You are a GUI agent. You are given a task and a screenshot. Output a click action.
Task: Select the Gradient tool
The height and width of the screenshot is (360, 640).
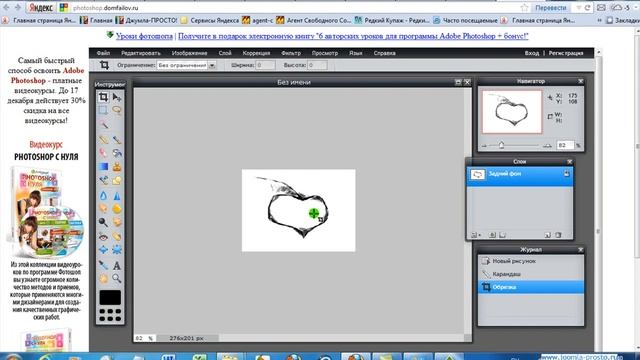coord(103,167)
